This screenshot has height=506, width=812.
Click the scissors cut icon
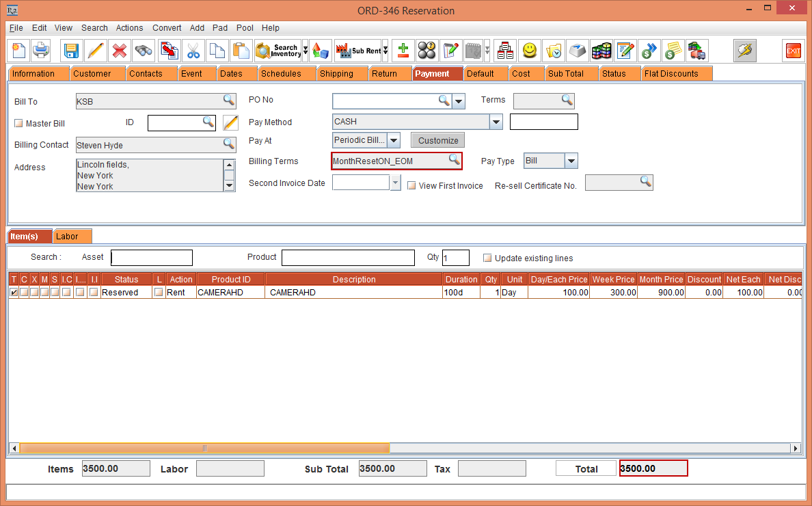click(193, 51)
